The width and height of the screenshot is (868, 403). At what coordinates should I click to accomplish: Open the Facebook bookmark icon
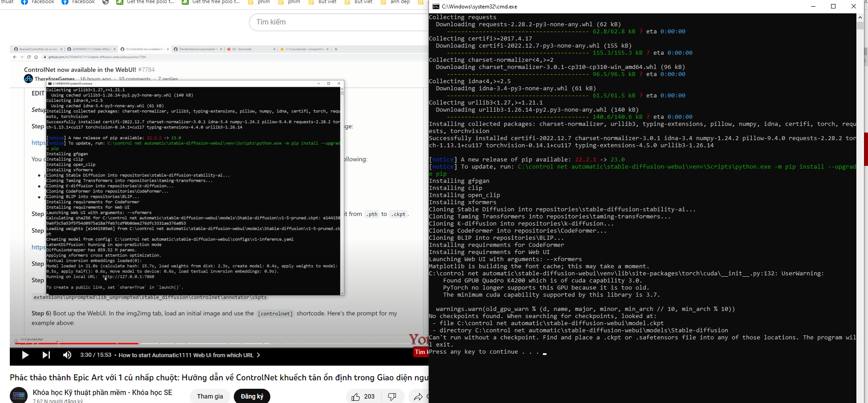[x=25, y=2]
